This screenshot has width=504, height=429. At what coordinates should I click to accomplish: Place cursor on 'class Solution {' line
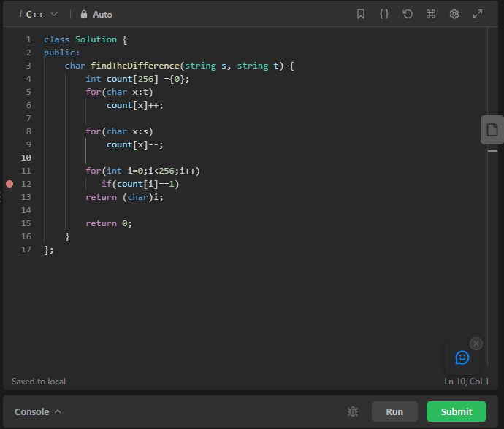(85, 39)
